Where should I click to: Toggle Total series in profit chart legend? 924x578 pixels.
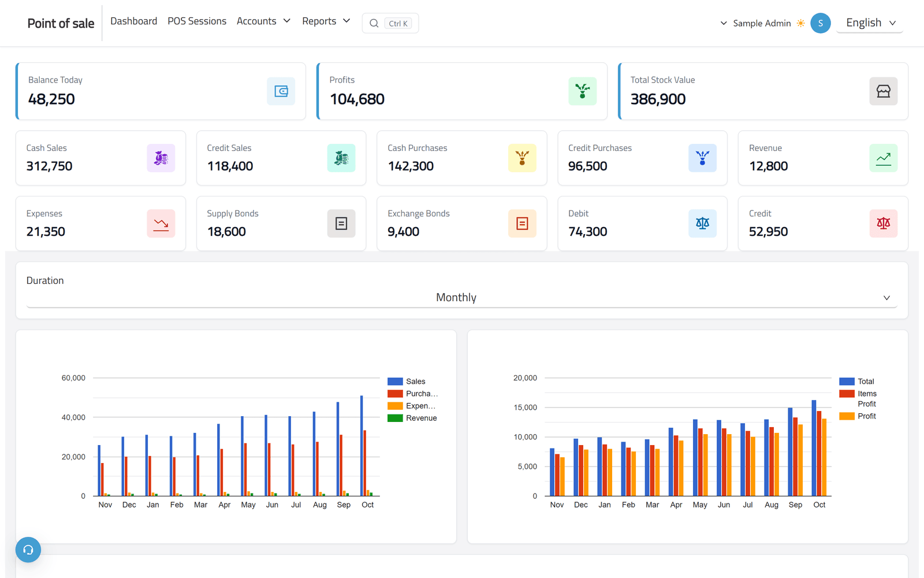[857, 381]
